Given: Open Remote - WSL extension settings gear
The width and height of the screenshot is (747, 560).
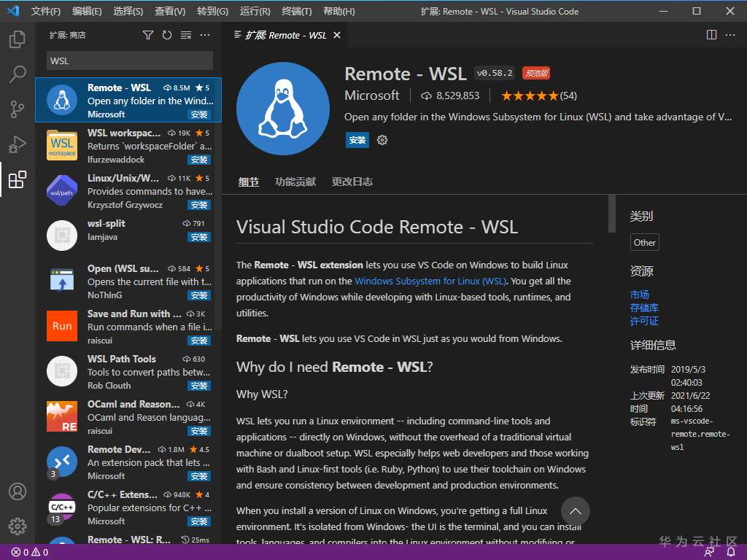Looking at the screenshot, I should (x=382, y=140).
